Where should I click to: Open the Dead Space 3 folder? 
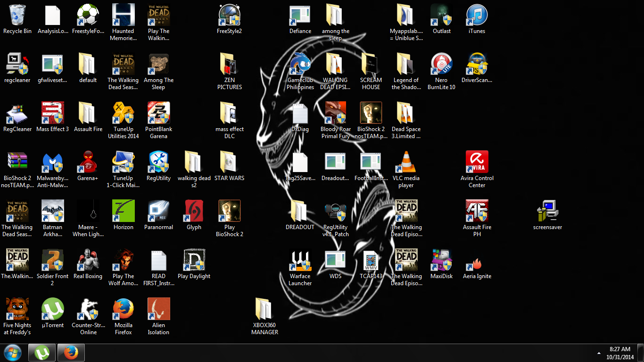pos(406,113)
